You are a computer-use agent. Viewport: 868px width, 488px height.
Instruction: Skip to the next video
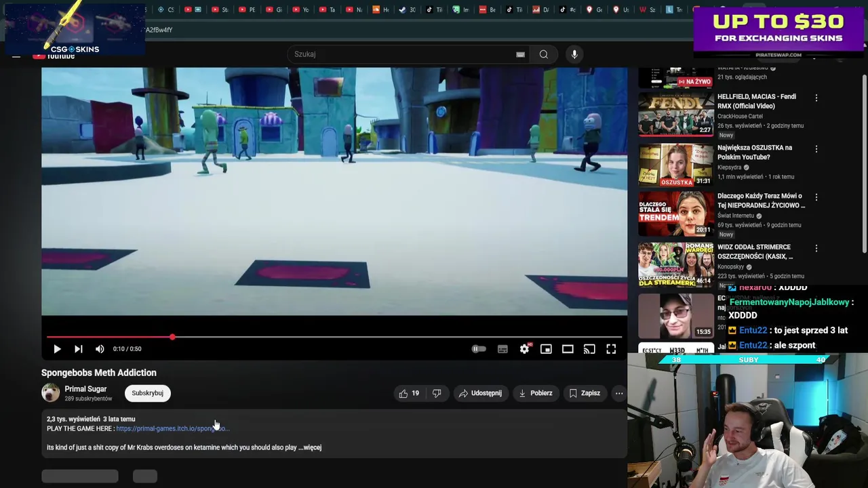point(79,349)
